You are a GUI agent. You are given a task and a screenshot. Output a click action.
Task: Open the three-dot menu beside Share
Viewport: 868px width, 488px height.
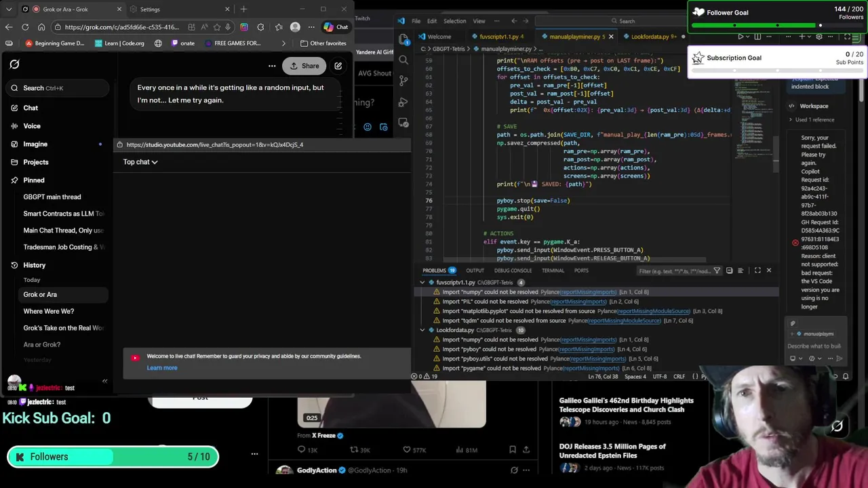tap(272, 66)
